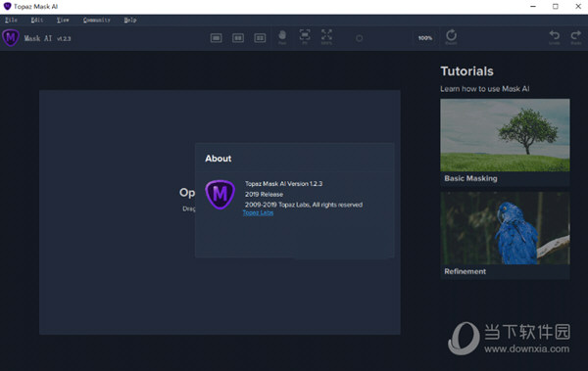Activate the Pan hand tool

pos(282,37)
